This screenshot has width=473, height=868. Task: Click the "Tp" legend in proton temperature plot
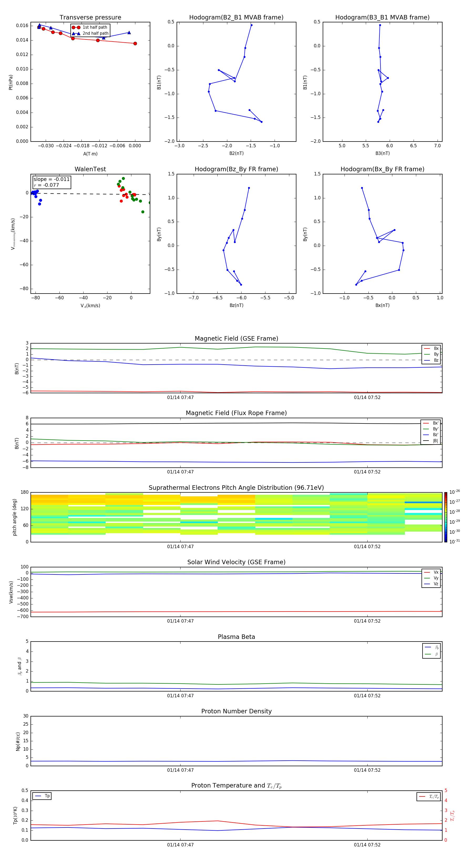coord(42,796)
